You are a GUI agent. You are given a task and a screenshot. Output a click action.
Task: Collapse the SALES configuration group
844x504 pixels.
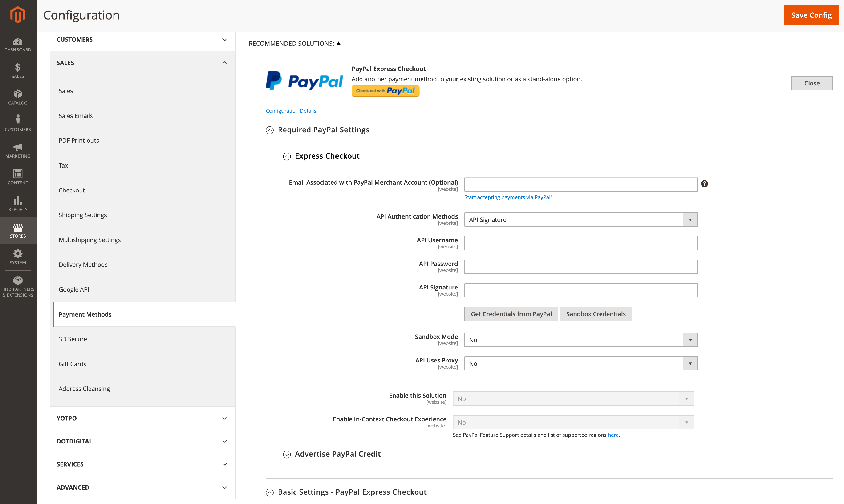[x=143, y=63]
